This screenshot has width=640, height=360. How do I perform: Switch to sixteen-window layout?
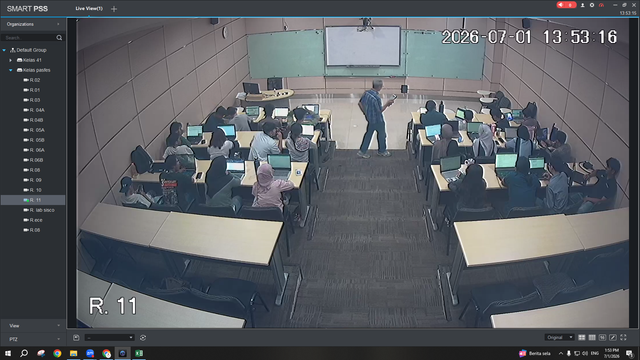coord(602,338)
